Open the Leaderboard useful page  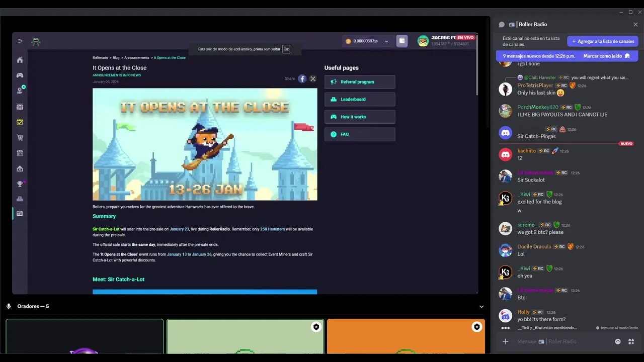point(360,100)
